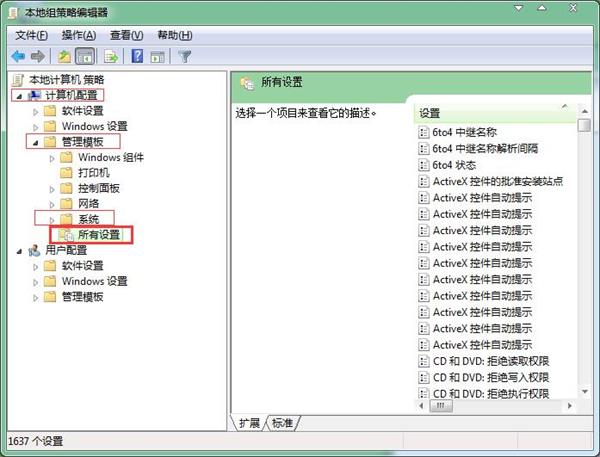Click the policy icon of 6to4 中继名称解析间隔

pos(423,149)
